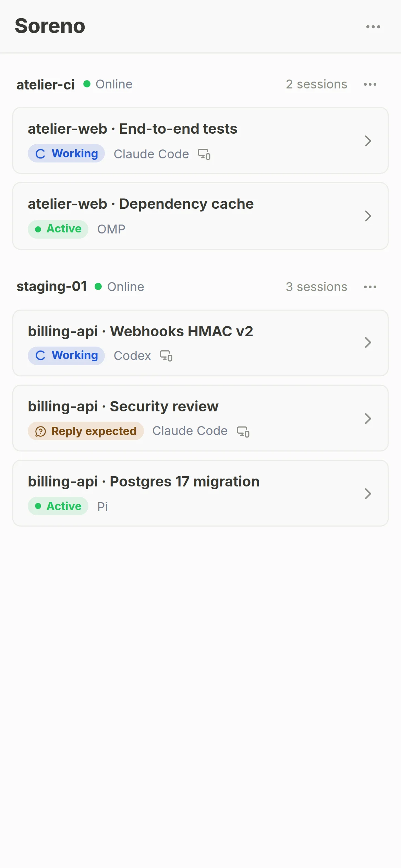Click the Active badge on Dependency cache
The width and height of the screenshot is (401, 868).
click(58, 229)
